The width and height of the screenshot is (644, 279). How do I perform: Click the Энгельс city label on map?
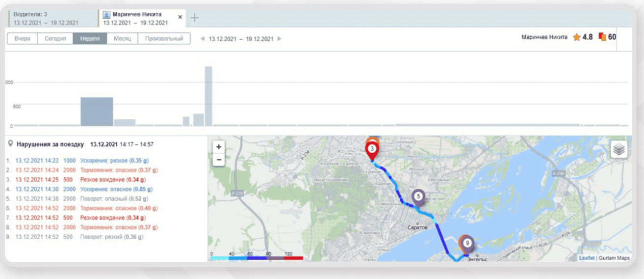477,259
